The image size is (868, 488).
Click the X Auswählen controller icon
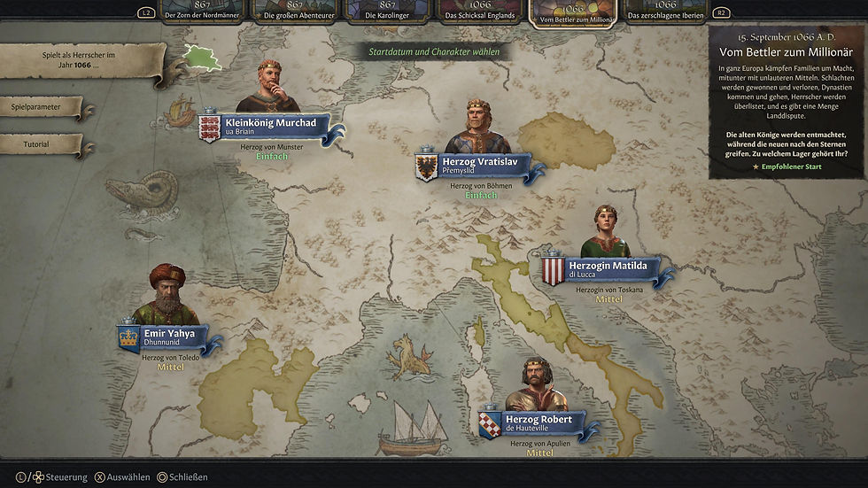[99, 477]
